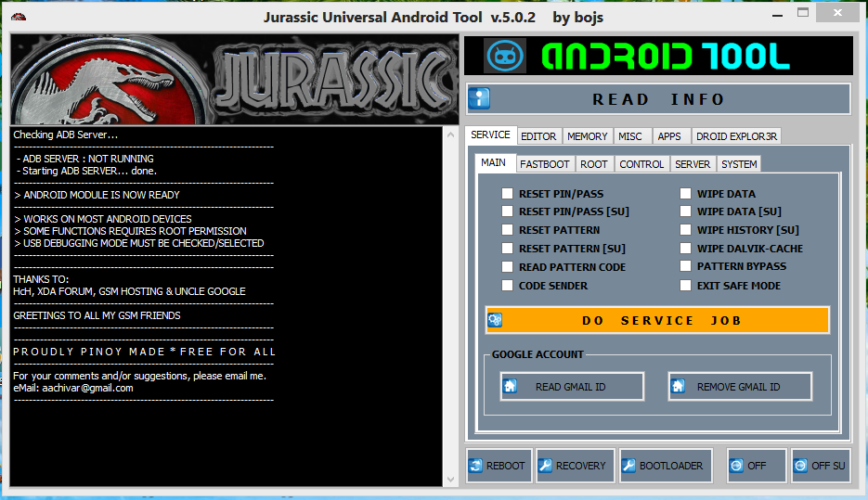This screenshot has width=868, height=500.
Task: Click the ANDROID TOOL green banner text
Action: (x=665, y=57)
